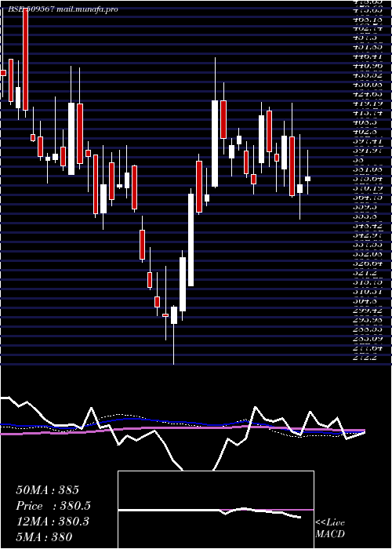392x549 pixels.
Task: Select the 5MA : 380 legend entry
Action: [44, 536]
